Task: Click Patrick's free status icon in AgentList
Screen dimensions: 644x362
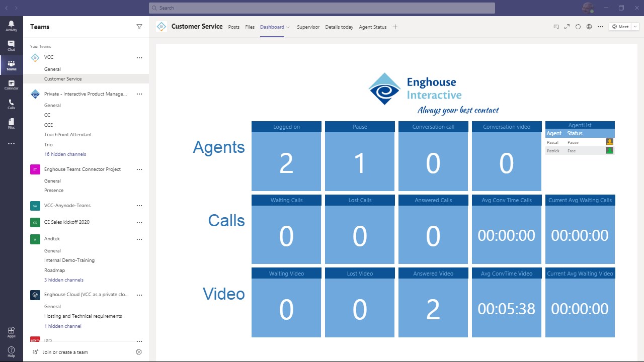Action: (x=610, y=150)
